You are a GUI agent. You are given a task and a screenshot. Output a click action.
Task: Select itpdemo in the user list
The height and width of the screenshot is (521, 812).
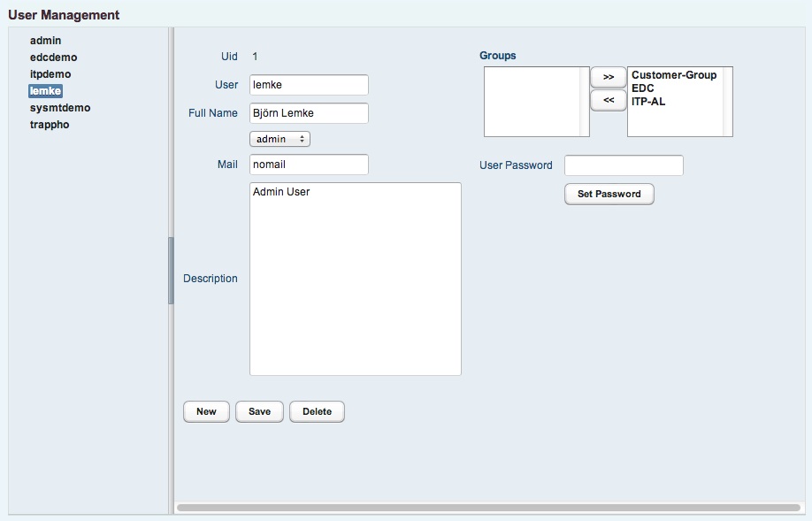pyautogui.click(x=50, y=74)
